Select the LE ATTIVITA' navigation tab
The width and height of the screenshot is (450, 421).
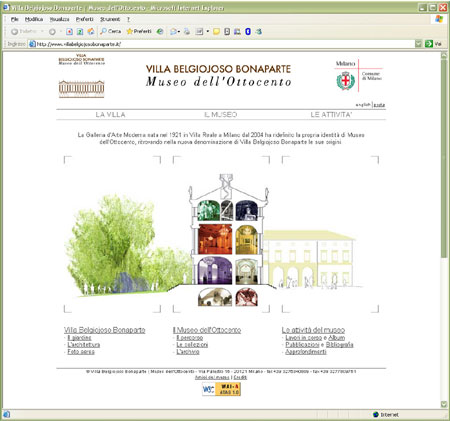pyautogui.click(x=331, y=115)
